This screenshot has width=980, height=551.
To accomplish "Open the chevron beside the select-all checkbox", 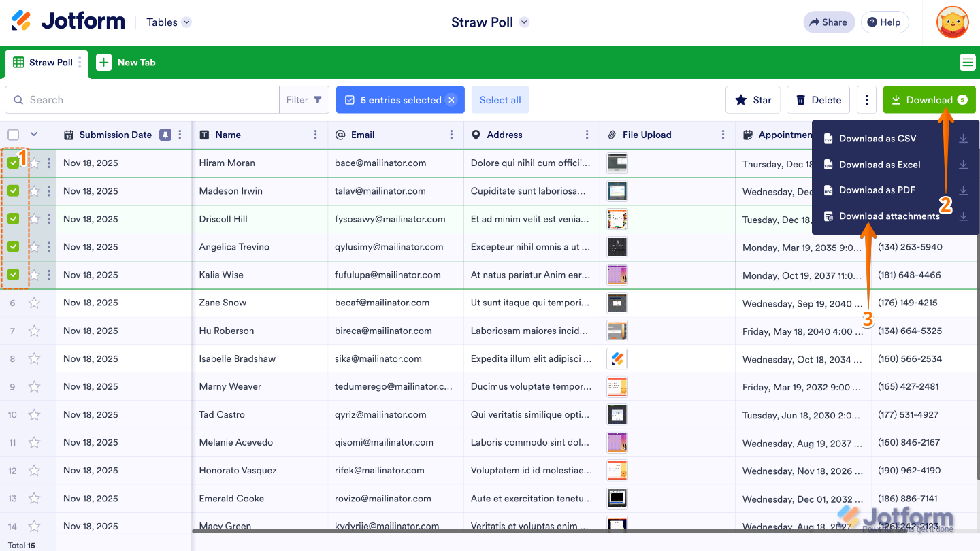I will click(33, 134).
